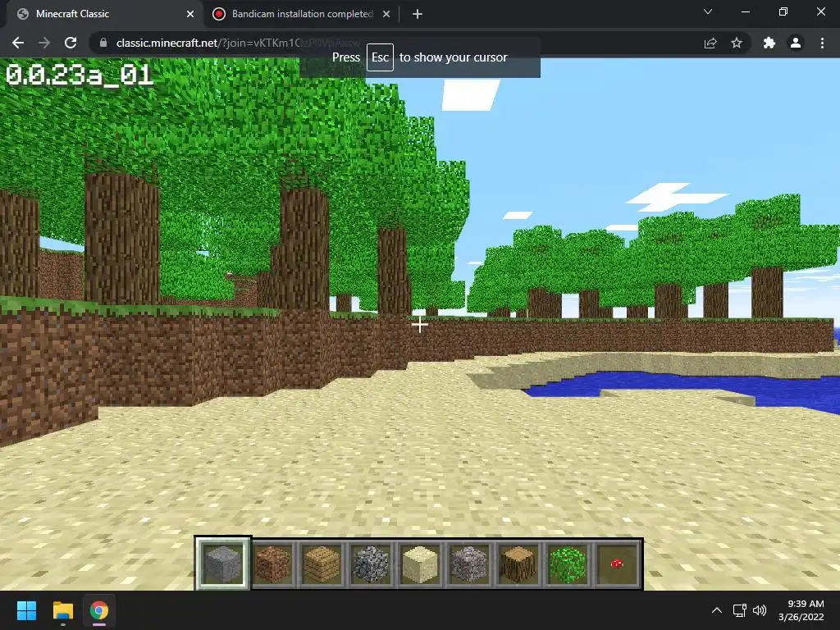Open the Chrome three-dot menu

(822, 43)
